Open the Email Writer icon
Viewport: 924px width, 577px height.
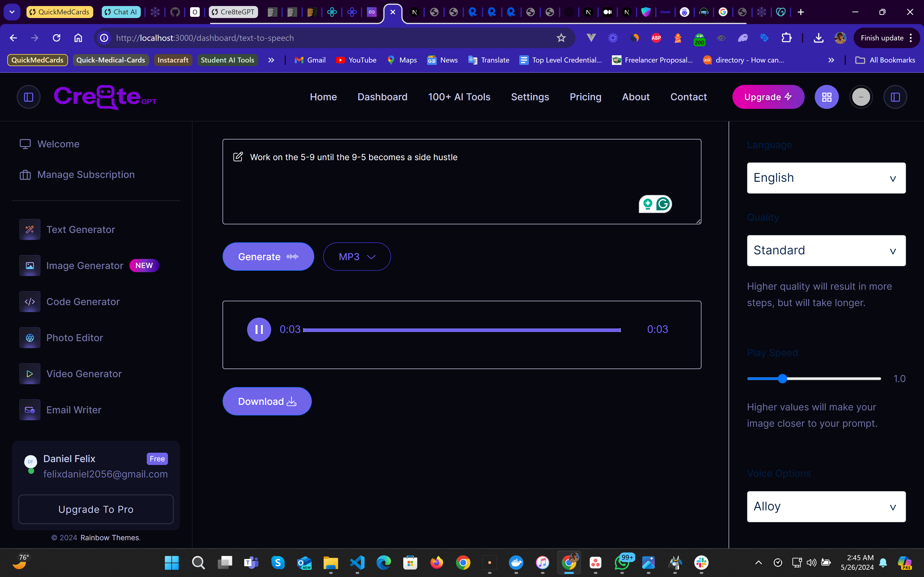pyautogui.click(x=30, y=410)
